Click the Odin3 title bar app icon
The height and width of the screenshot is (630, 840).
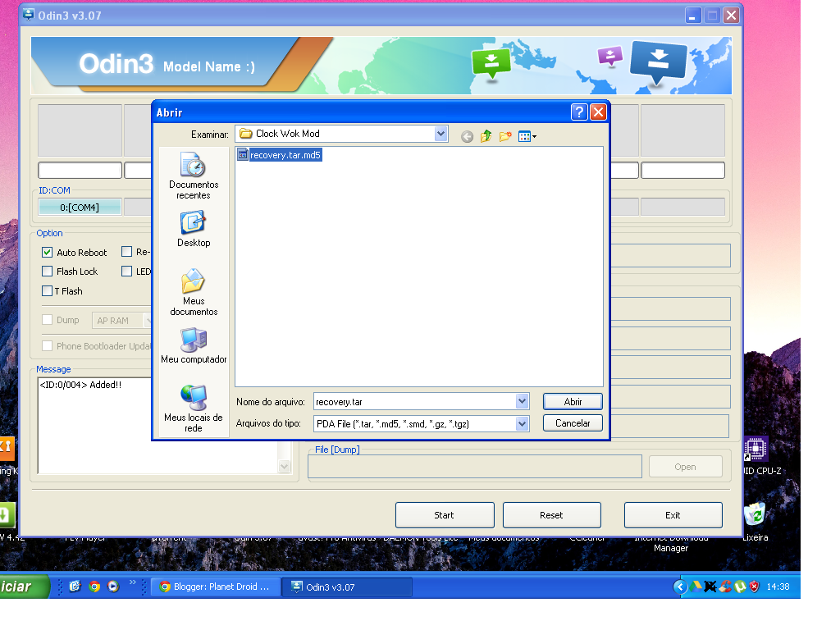[x=29, y=15]
